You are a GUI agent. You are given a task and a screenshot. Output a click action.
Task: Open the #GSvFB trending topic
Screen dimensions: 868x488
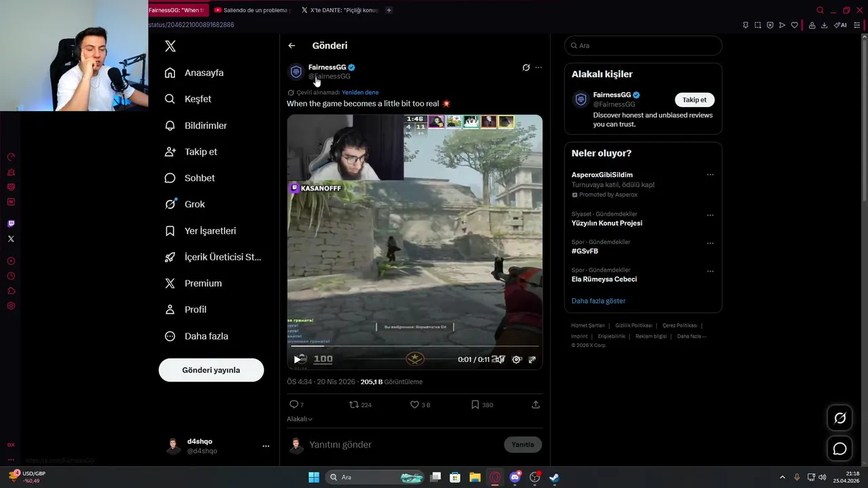coord(585,251)
